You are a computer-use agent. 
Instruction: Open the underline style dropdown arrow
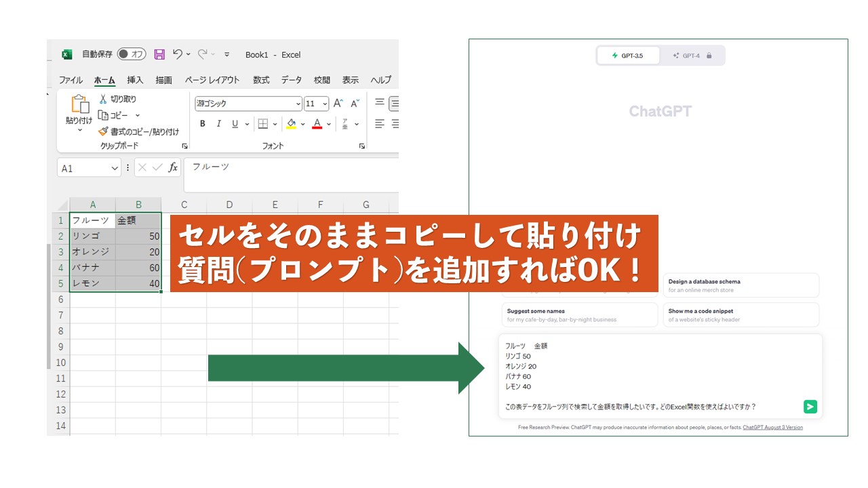click(x=246, y=124)
